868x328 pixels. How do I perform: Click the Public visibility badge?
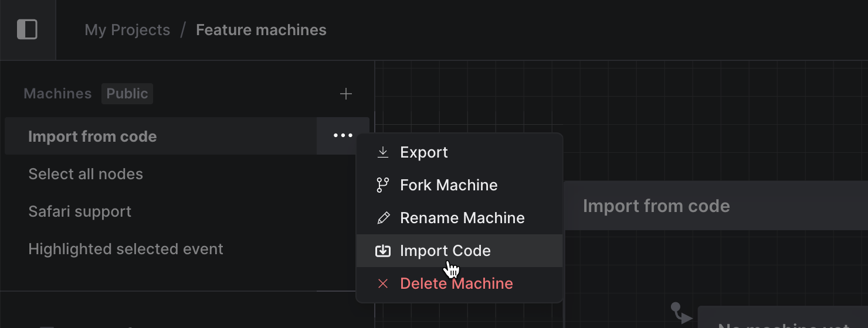(127, 94)
